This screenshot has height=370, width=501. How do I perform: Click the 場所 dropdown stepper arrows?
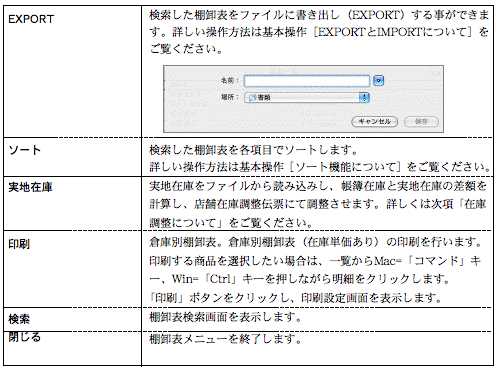364,97
